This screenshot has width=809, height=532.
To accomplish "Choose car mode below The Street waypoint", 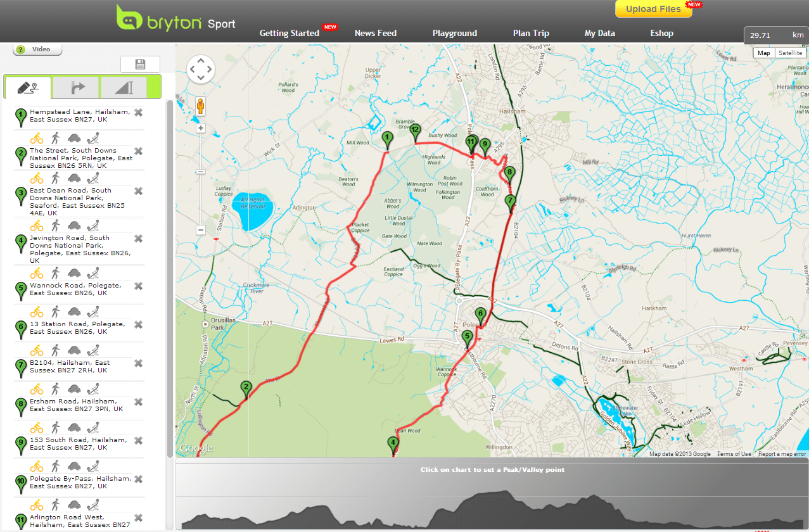I will [74, 177].
